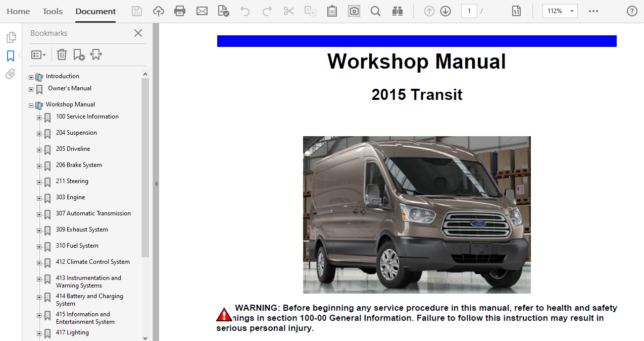Click the Print file icon
644x341 pixels.
(x=179, y=11)
